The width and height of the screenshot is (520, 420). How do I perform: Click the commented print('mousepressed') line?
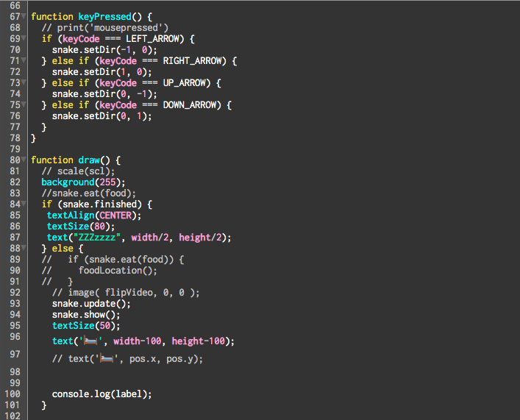(104, 28)
